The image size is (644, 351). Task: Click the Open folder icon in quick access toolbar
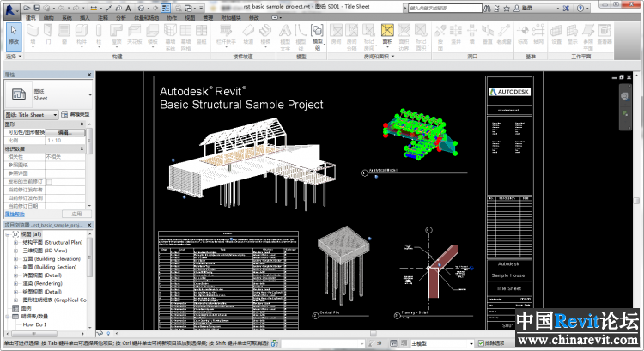27,9
